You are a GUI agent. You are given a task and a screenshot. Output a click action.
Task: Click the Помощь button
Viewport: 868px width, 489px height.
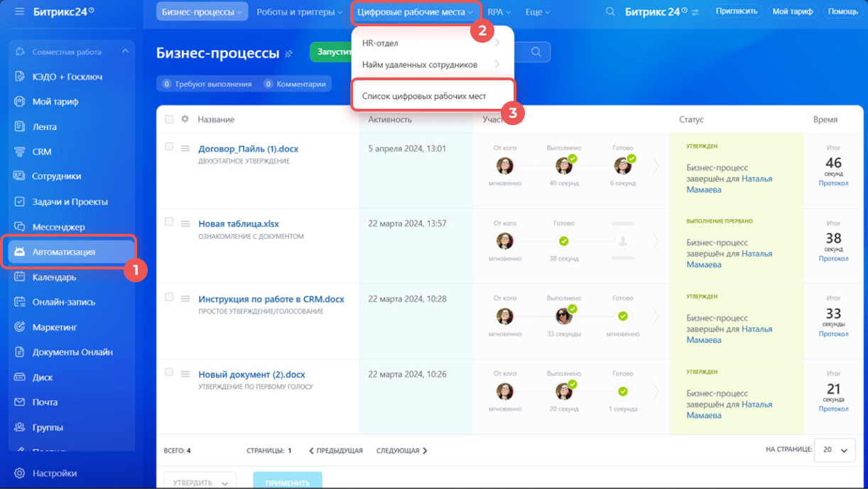pos(842,11)
